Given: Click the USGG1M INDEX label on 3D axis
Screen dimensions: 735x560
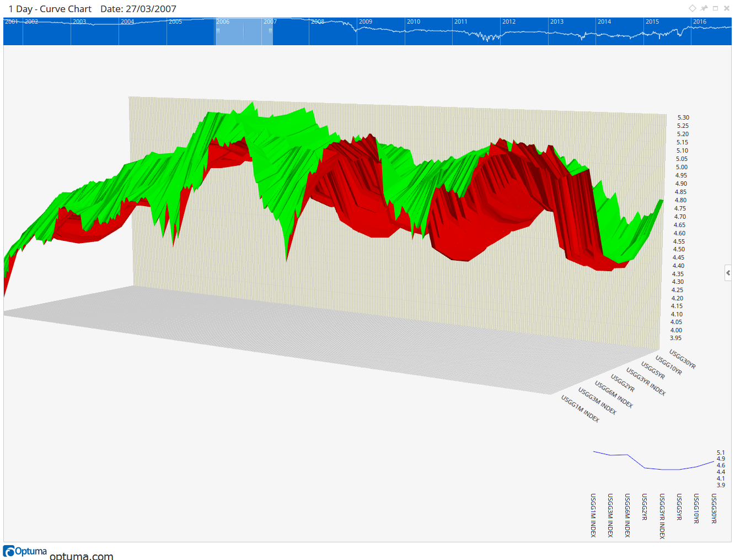Looking at the screenshot, I should [x=580, y=408].
